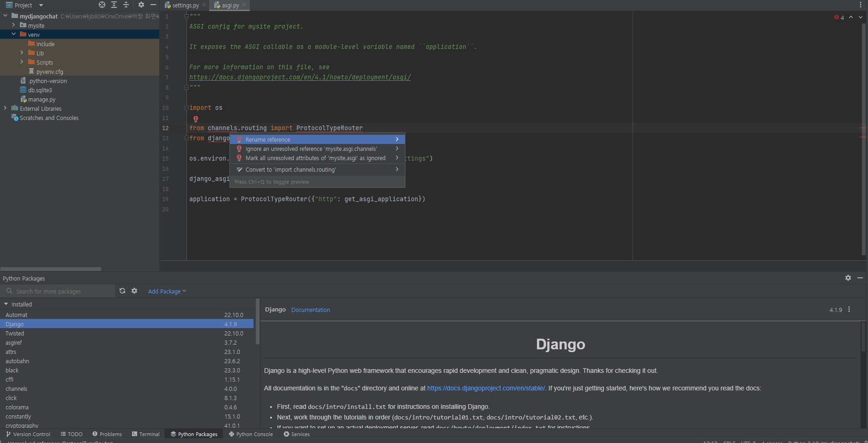
Task: Expand External Libraries node
Action: coord(6,108)
